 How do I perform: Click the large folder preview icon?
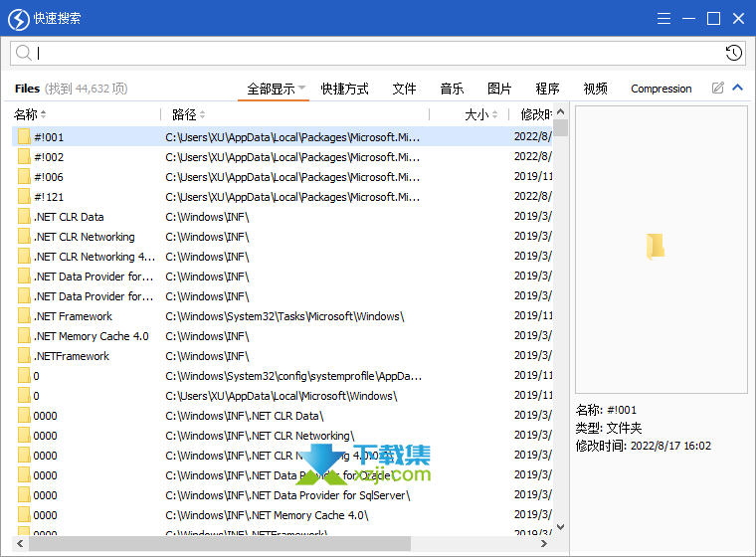pyautogui.click(x=655, y=247)
